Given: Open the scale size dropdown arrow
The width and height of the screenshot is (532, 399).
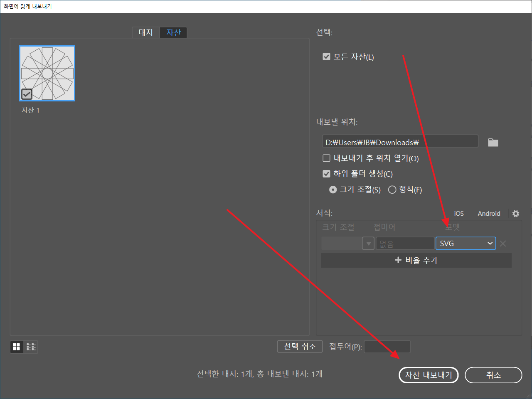Looking at the screenshot, I should tap(368, 244).
